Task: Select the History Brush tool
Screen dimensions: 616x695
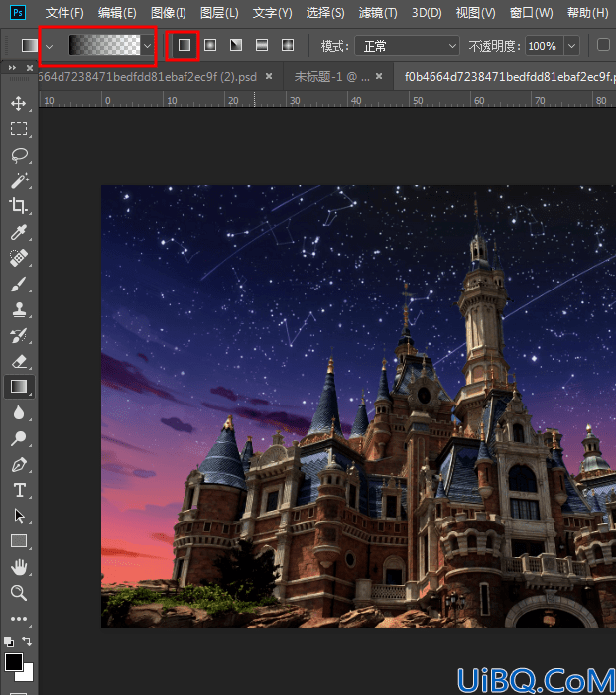Action: [x=18, y=335]
